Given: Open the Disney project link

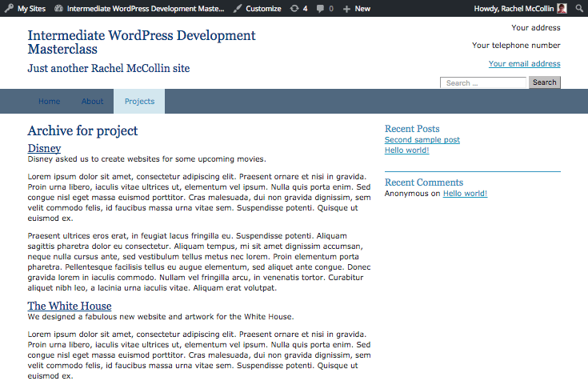Looking at the screenshot, I should (x=44, y=148).
